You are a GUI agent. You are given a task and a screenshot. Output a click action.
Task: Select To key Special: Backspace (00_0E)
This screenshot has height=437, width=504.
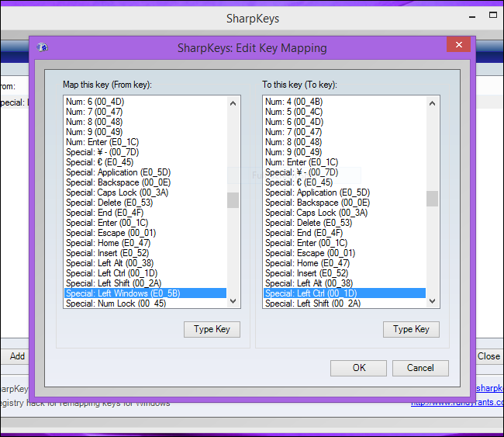pyautogui.click(x=344, y=203)
